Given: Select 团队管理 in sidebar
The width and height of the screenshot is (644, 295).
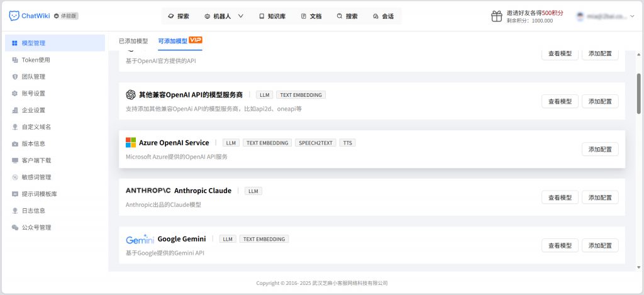Looking at the screenshot, I should point(55,77).
